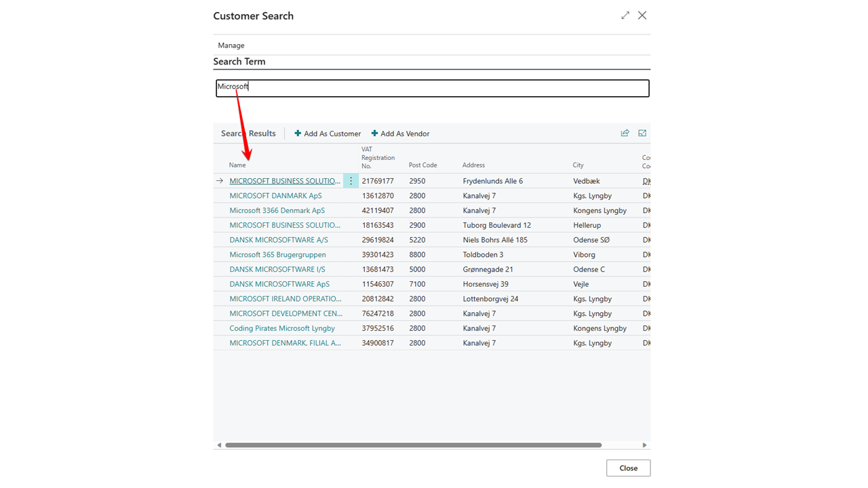The height and width of the screenshot is (488, 868).
Task: Click the City column header
Action: 578,165
